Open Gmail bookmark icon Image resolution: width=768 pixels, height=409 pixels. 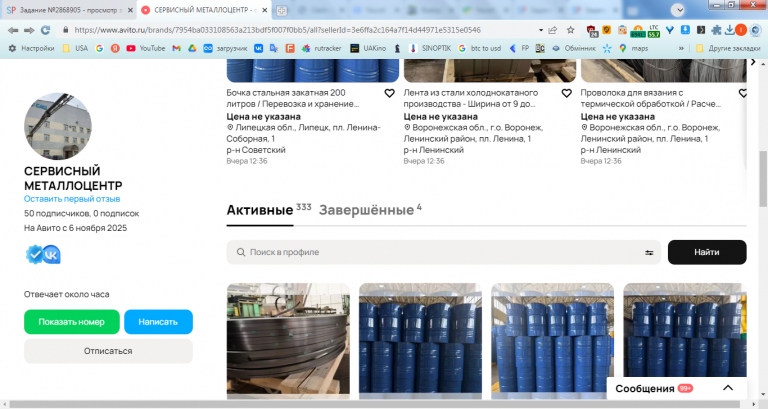click(177, 48)
